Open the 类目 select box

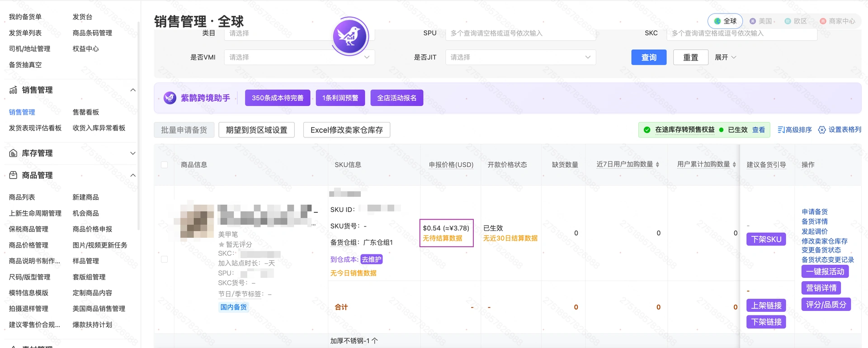point(299,33)
